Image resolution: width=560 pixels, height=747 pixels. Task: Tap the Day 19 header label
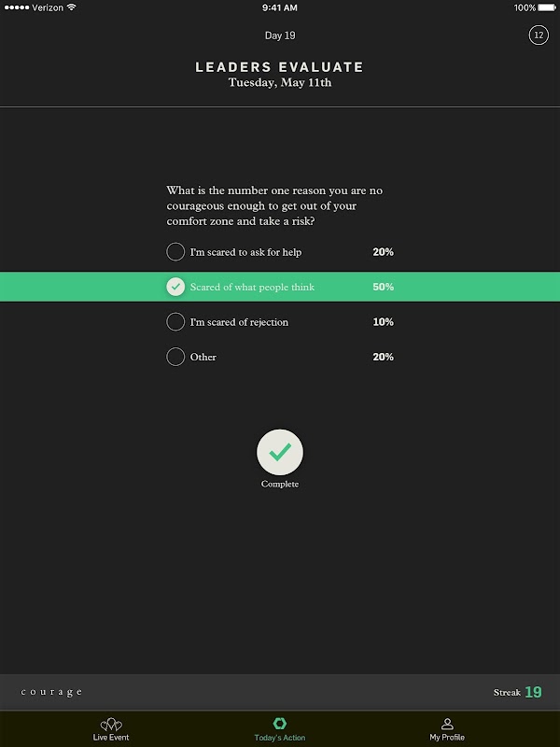coord(280,35)
